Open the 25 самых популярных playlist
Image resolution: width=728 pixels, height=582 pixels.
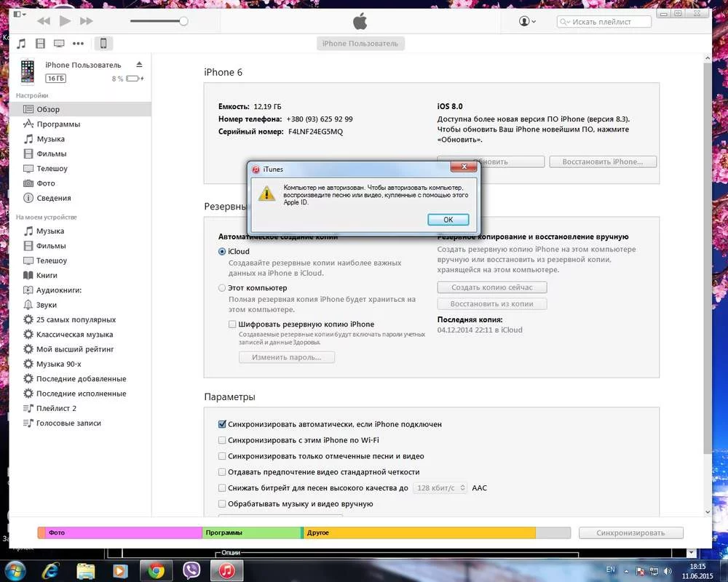pyautogui.click(x=80, y=320)
